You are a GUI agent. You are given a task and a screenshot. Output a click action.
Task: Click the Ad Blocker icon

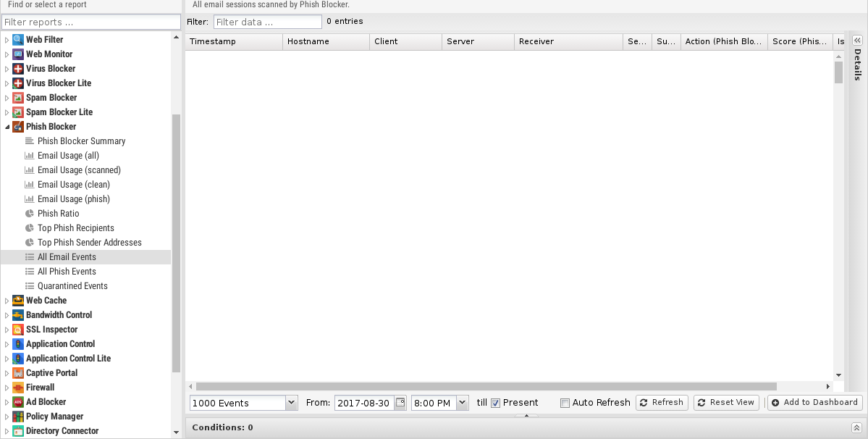(18, 402)
